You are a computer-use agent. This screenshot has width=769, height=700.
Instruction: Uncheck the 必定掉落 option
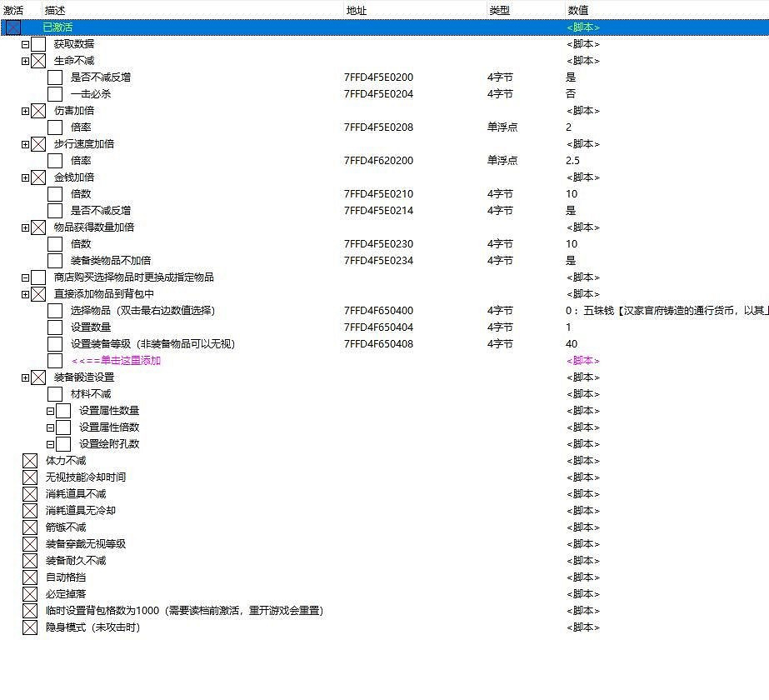pyautogui.click(x=30, y=594)
